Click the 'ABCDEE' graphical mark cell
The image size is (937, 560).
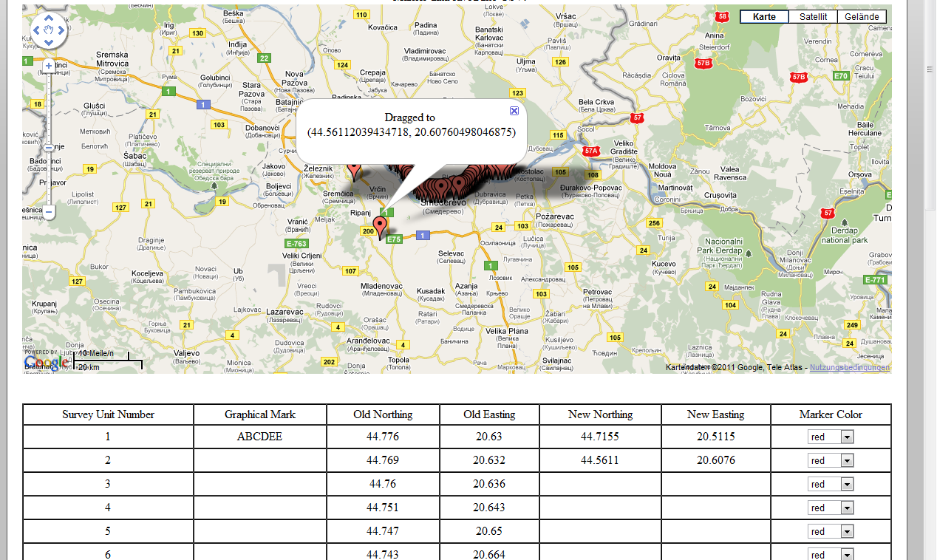(x=259, y=437)
